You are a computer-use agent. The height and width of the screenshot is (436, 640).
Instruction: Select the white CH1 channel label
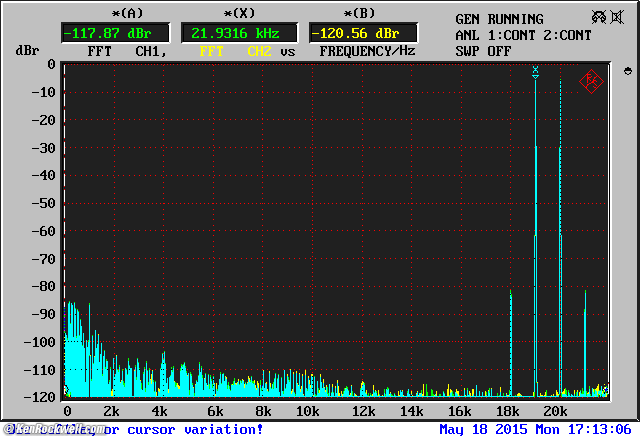150,50
